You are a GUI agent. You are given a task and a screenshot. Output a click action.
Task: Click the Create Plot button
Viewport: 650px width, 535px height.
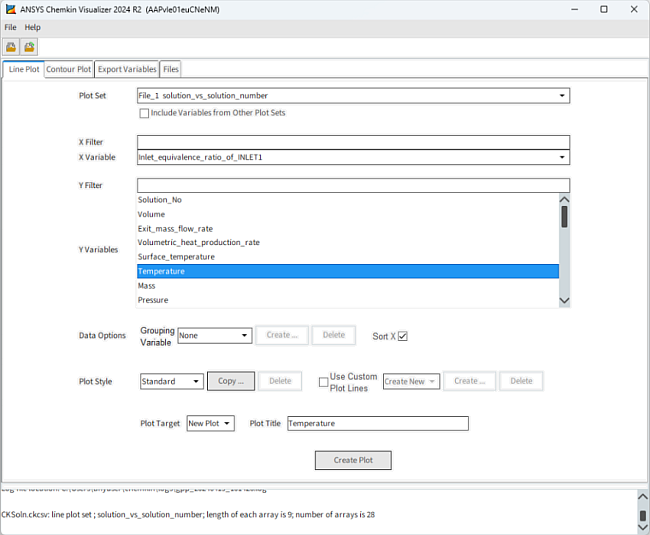coord(353,460)
